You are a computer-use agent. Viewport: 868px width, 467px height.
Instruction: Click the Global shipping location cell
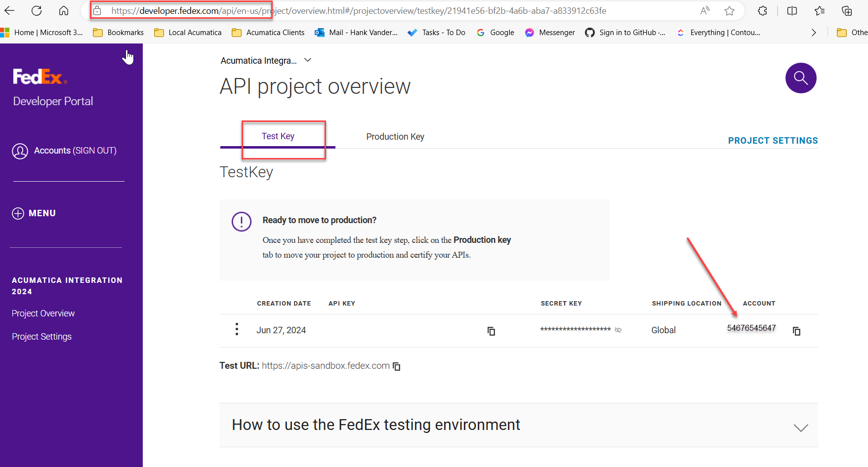[663, 330]
